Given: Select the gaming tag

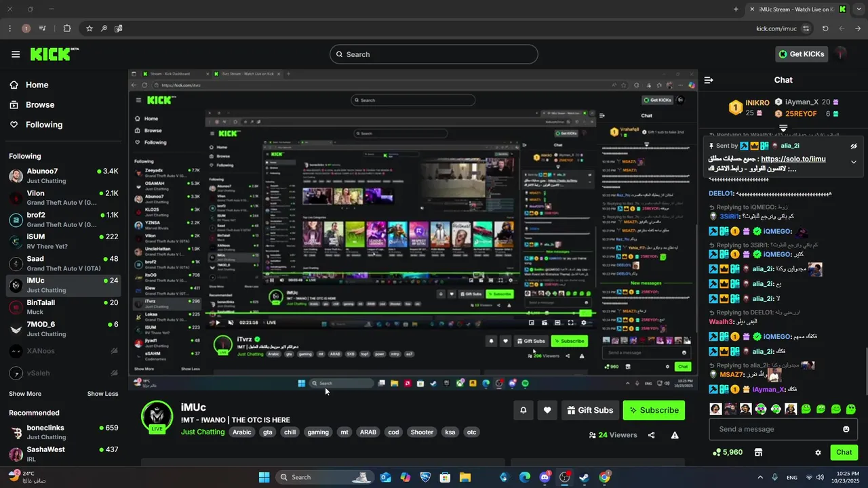Looking at the screenshot, I should [318, 432].
